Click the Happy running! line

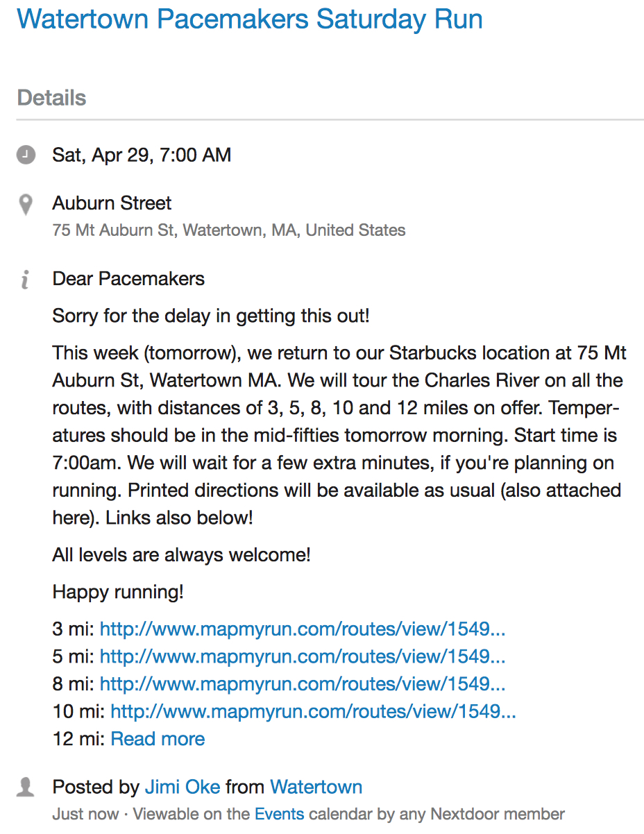click(x=118, y=593)
